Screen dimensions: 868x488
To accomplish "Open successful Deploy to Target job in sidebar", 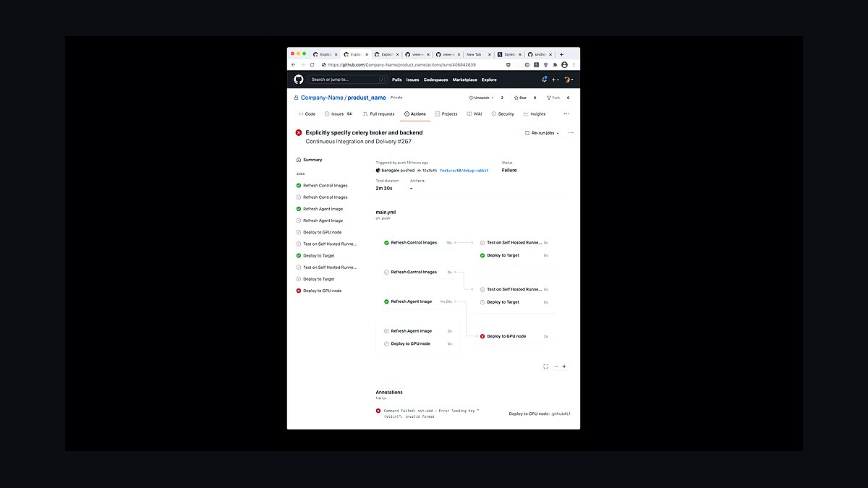I will (318, 256).
